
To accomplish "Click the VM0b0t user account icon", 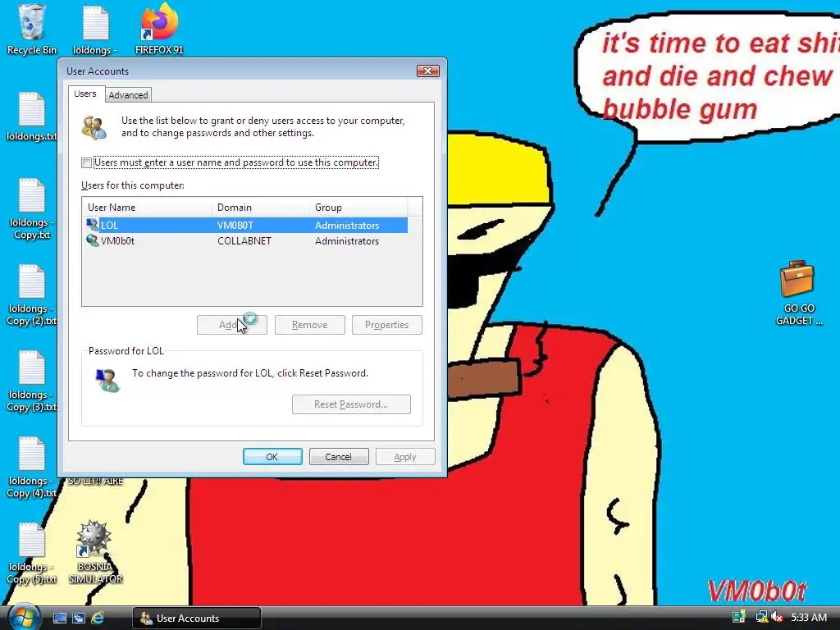I will pyautogui.click(x=92, y=240).
